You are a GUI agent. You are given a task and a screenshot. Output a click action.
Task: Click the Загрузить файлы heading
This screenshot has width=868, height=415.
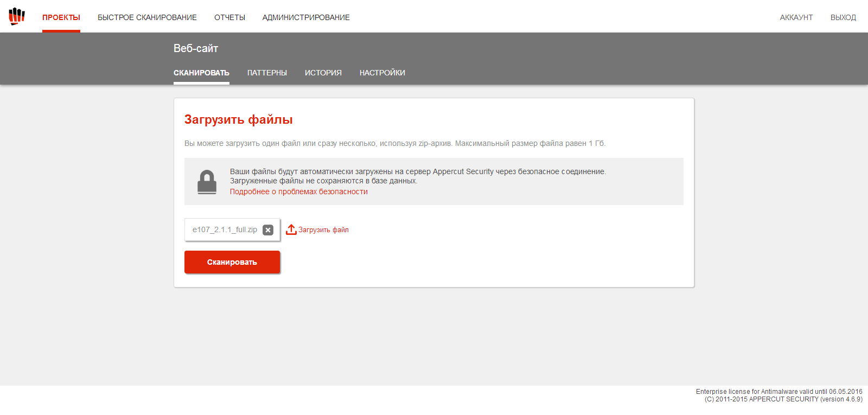click(x=239, y=119)
